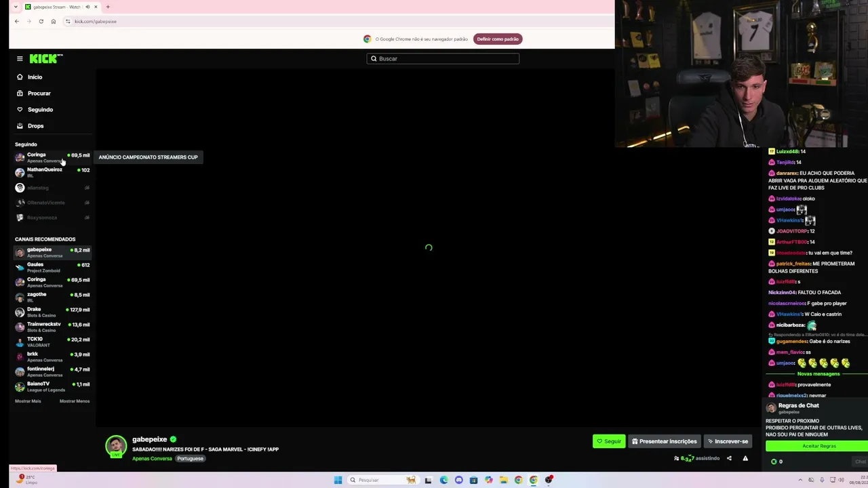Jump to new chat via Novas mensagens
Screen dimensions: 868x488
coord(818,374)
